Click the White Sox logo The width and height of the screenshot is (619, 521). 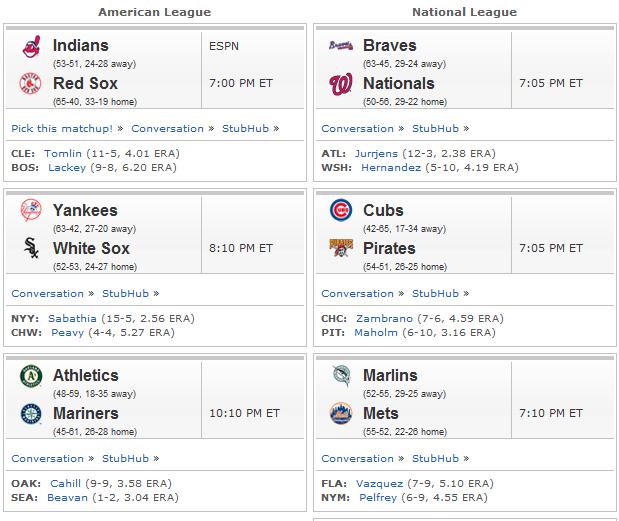31,248
